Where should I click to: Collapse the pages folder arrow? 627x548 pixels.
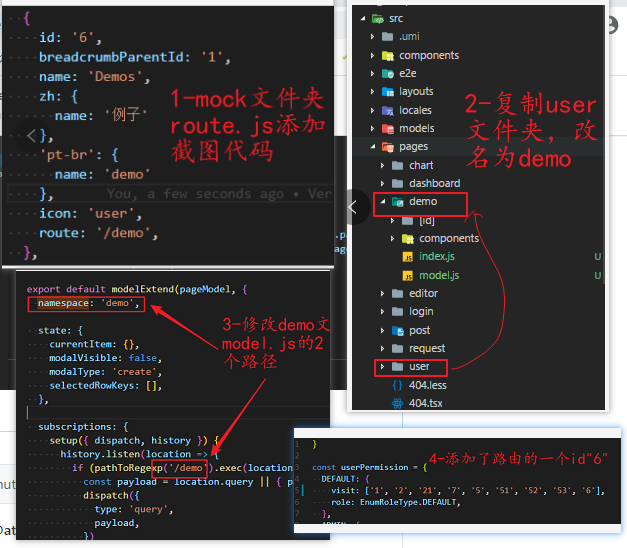(x=373, y=147)
